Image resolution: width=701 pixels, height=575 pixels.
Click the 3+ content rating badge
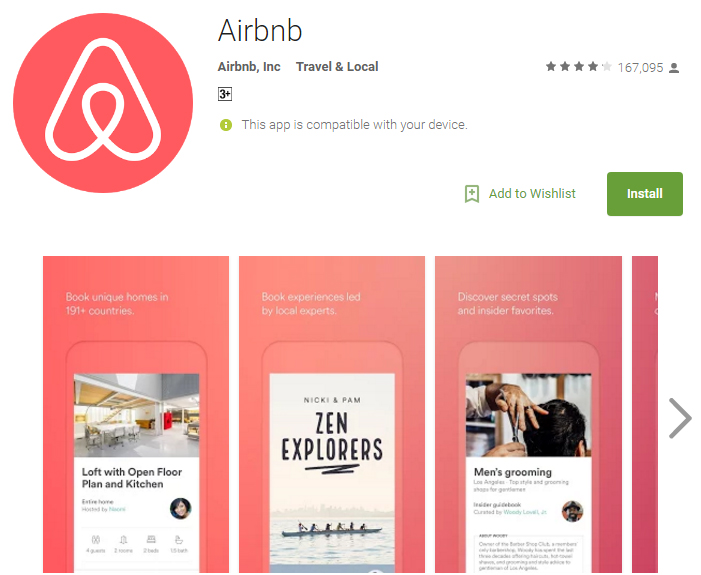pos(225,94)
